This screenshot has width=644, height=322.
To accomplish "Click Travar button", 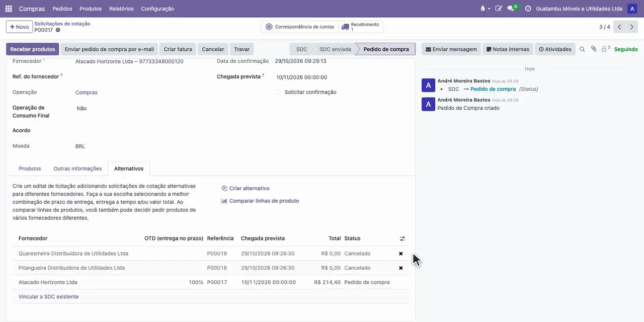I will pyautogui.click(x=242, y=49).
